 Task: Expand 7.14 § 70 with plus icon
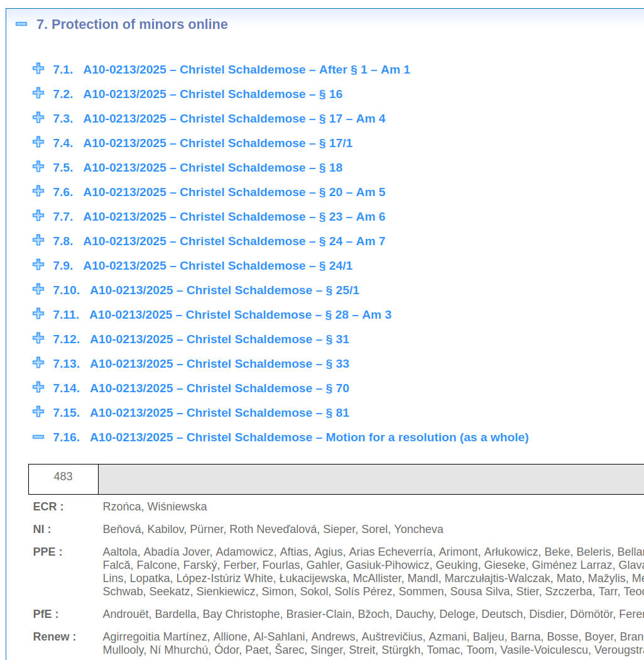(x=38, y=387)
